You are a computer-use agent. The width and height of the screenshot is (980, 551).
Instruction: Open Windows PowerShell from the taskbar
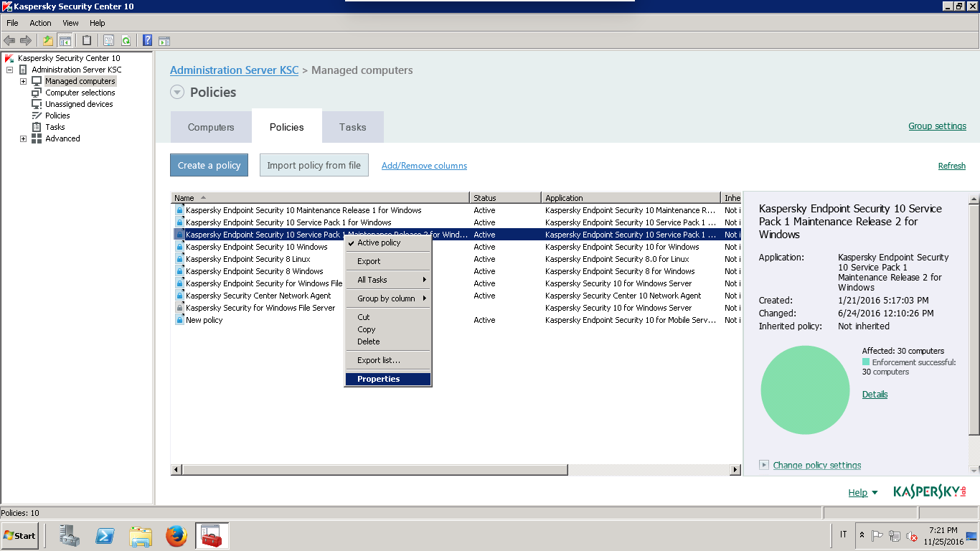click(105, 535)
